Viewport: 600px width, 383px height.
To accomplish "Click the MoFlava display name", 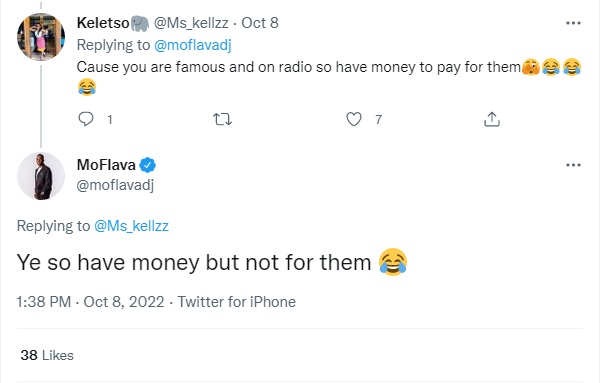I will point(106,165).
